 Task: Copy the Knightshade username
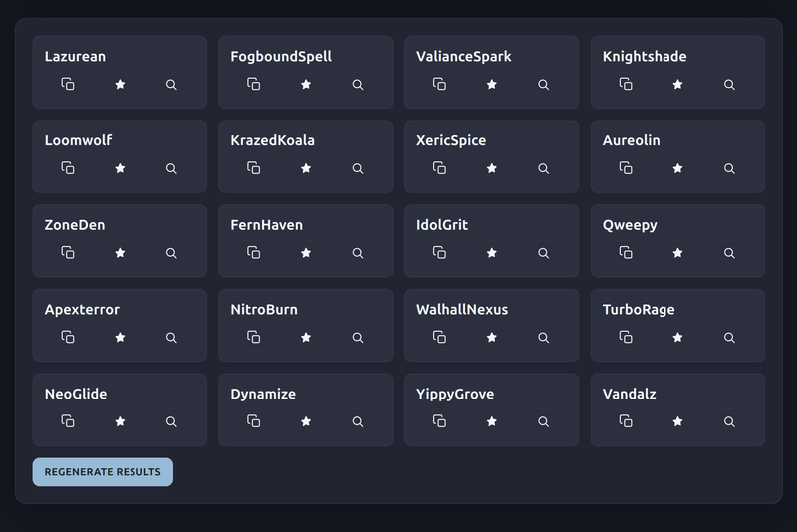click(x=626, y=84)
